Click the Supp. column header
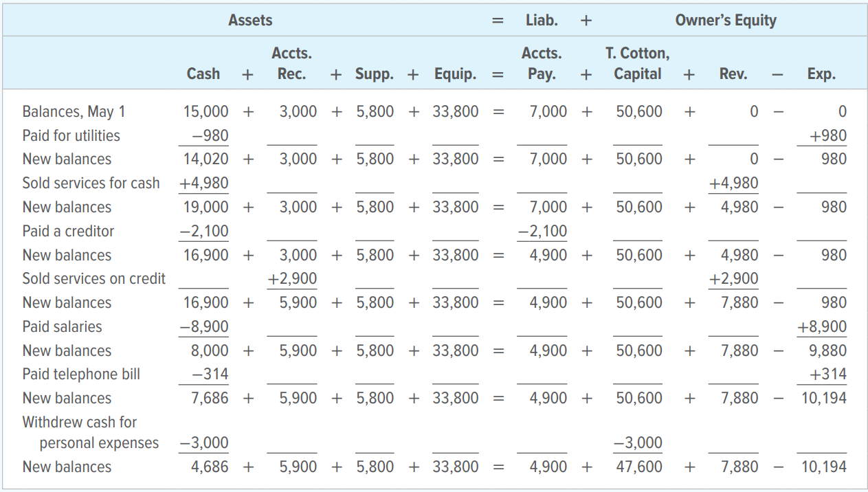Screen dimensions: 868x492 375,74
